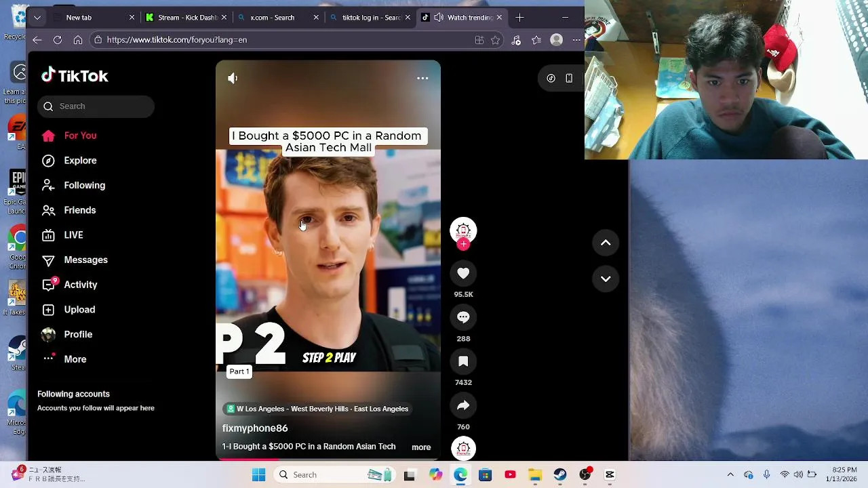
Task: Mute the Watch trending tab audio icon
Action: pos(439,18)
